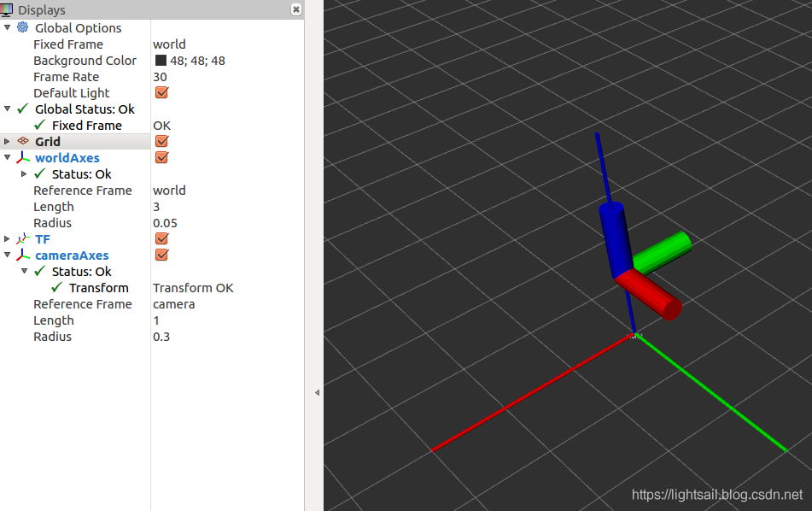This screenshot has height=511, width=812.
Task: Click the Global Status green checkmark icon
Action: tap(23, 109)
